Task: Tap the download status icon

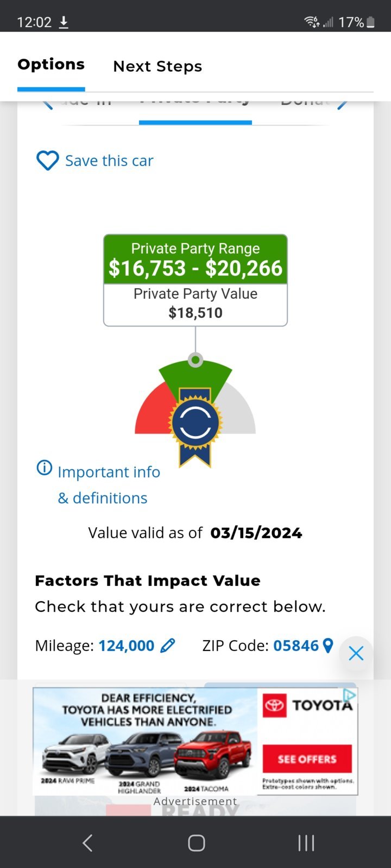Action: [x=64, y=22]
